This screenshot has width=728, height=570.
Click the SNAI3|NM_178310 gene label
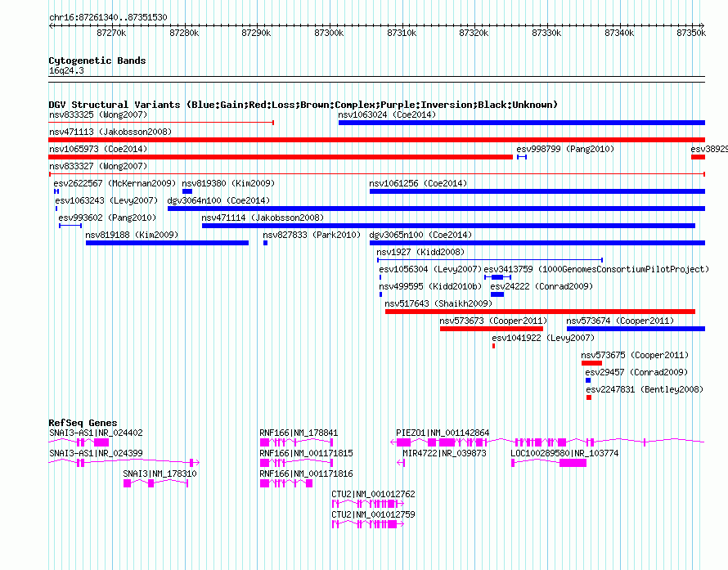[x=160, y=474]
